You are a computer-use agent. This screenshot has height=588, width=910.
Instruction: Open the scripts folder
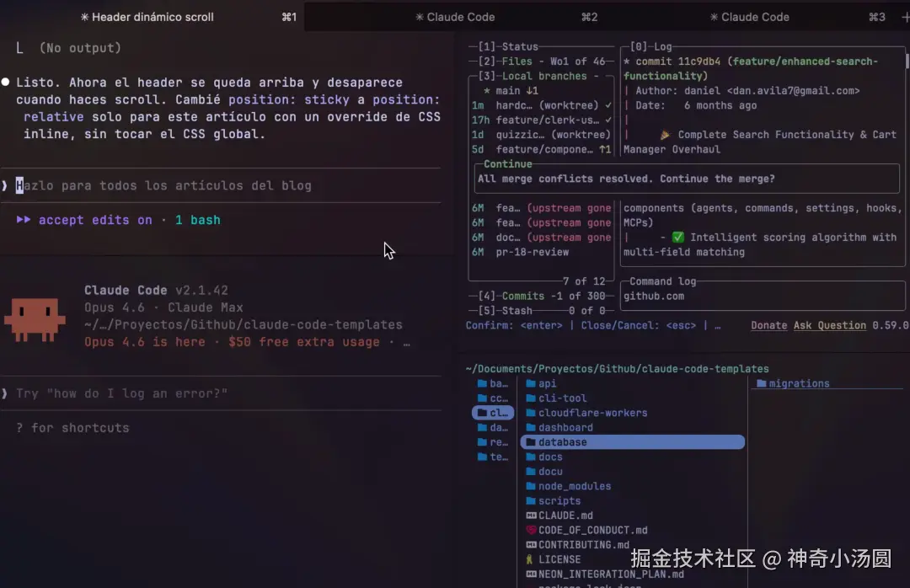[553, 500]
